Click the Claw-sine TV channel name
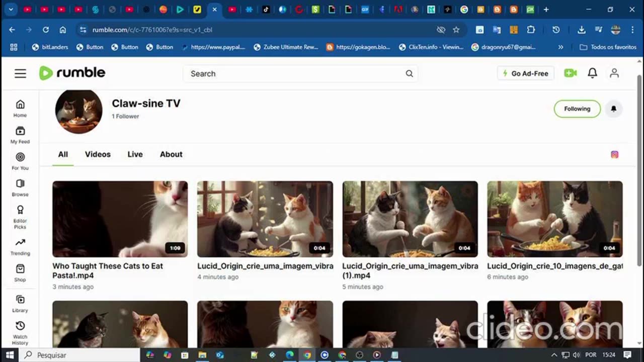 coord(146,103)
